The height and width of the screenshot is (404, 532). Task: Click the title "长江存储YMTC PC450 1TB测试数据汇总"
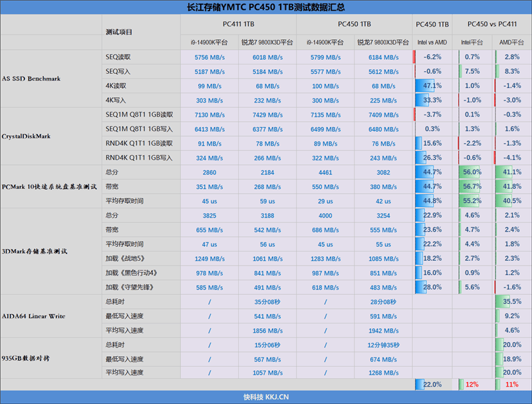coord(266,7)
